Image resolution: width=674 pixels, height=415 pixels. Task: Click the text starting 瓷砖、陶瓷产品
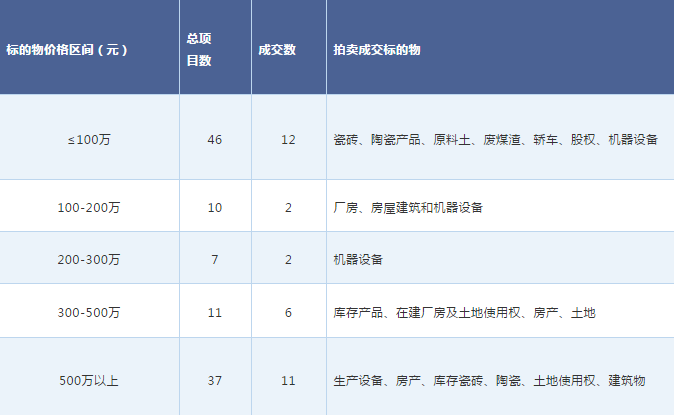(x=496, y=140)
